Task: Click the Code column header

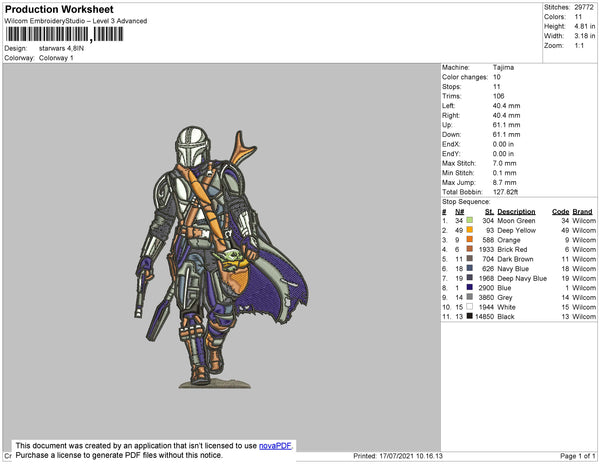Action: click(x=560, y=212)
